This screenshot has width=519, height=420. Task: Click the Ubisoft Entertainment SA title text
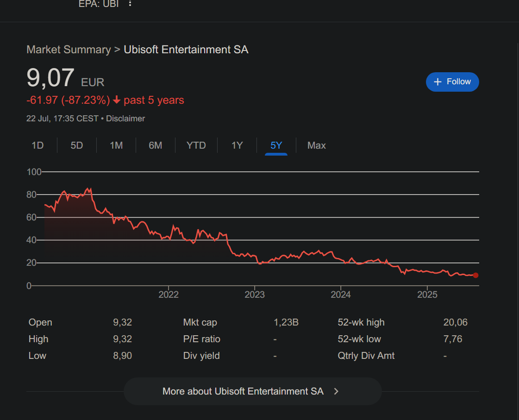(x=186, y=49)
